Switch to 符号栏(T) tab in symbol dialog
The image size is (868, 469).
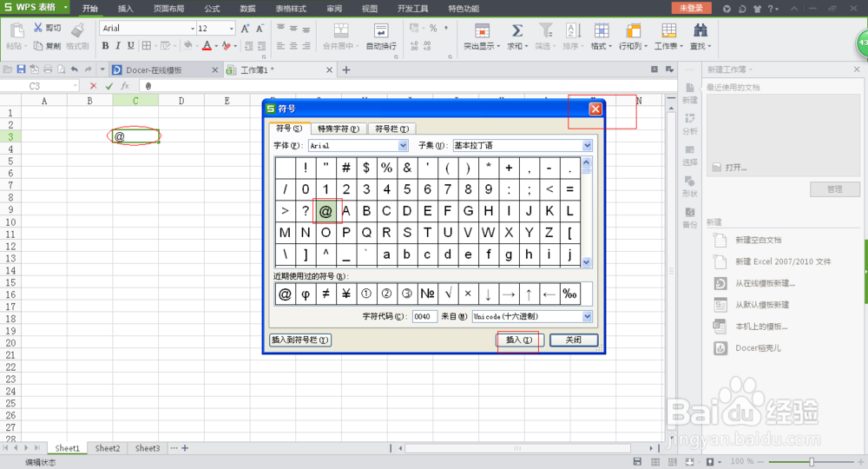point(391,129)
